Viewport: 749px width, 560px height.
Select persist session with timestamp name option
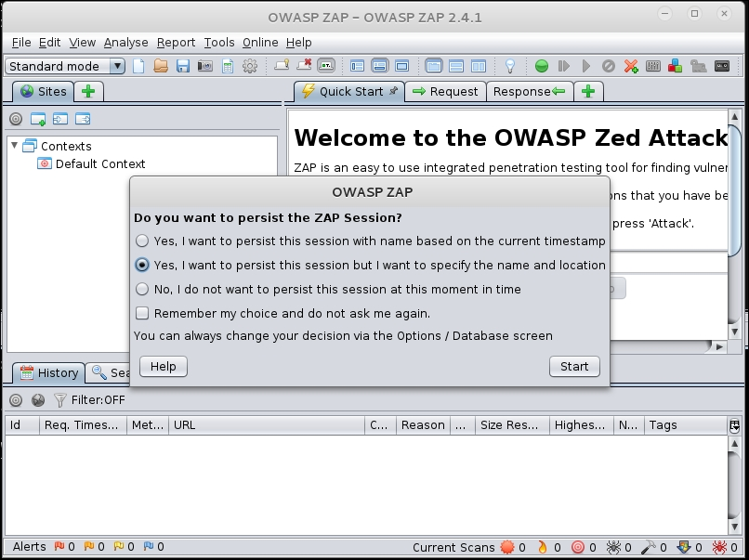370,241
